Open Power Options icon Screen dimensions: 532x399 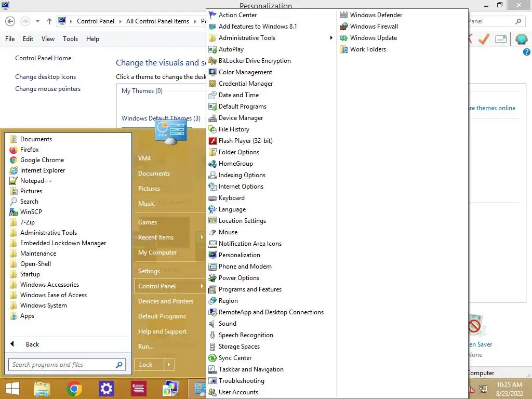tap(212, 278)
